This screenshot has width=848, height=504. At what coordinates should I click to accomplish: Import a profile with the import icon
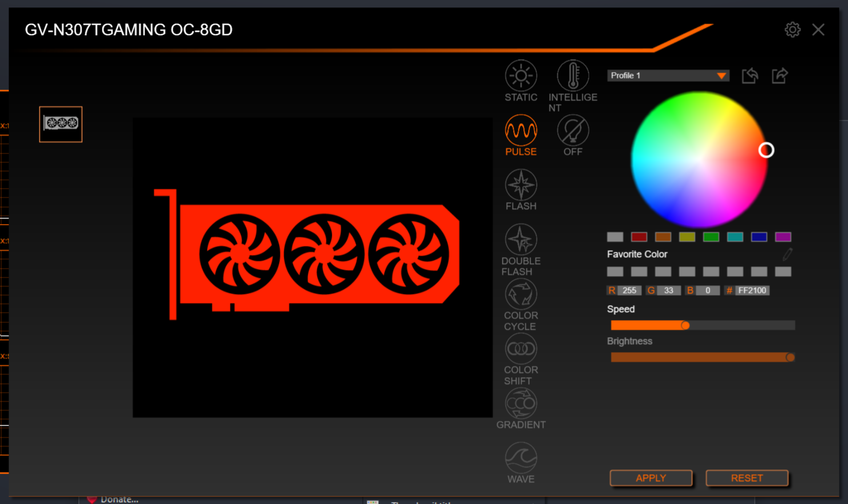pos(750,76)
